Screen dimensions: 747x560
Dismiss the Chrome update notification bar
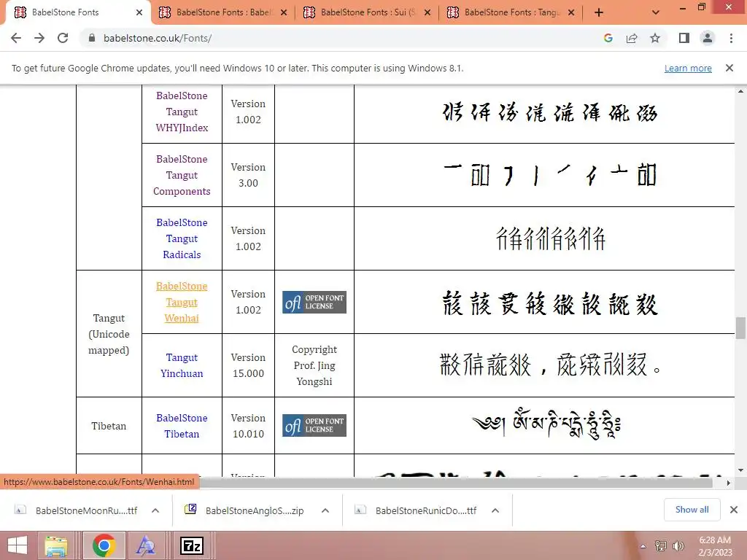pyautogui.click(x=729, y=68)
